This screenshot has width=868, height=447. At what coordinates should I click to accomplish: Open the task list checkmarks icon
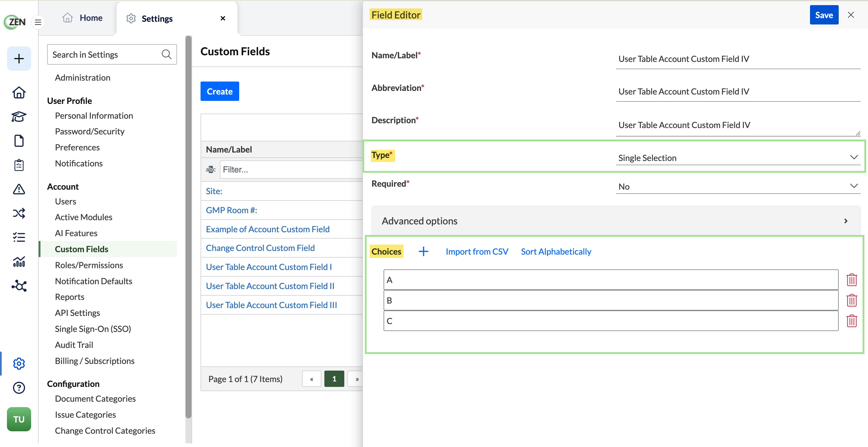pyautogui.click(x=19, y=237)
